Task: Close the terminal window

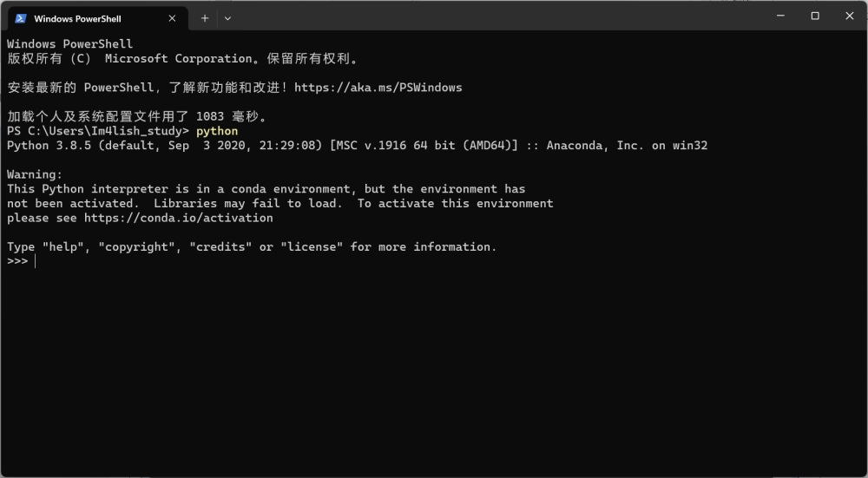Action: click(x=849, y=16)
